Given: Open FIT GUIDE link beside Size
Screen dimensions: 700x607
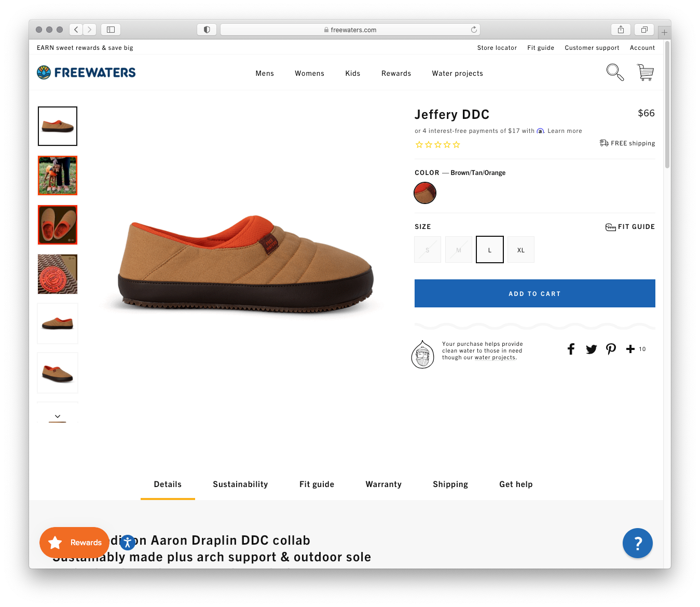Looking at the screenshot, I should [630, 227].
